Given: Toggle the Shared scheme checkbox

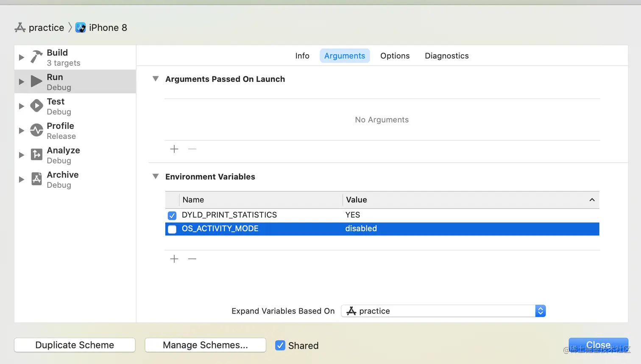Looking at the screenshot, I should (x=280, y=345).
